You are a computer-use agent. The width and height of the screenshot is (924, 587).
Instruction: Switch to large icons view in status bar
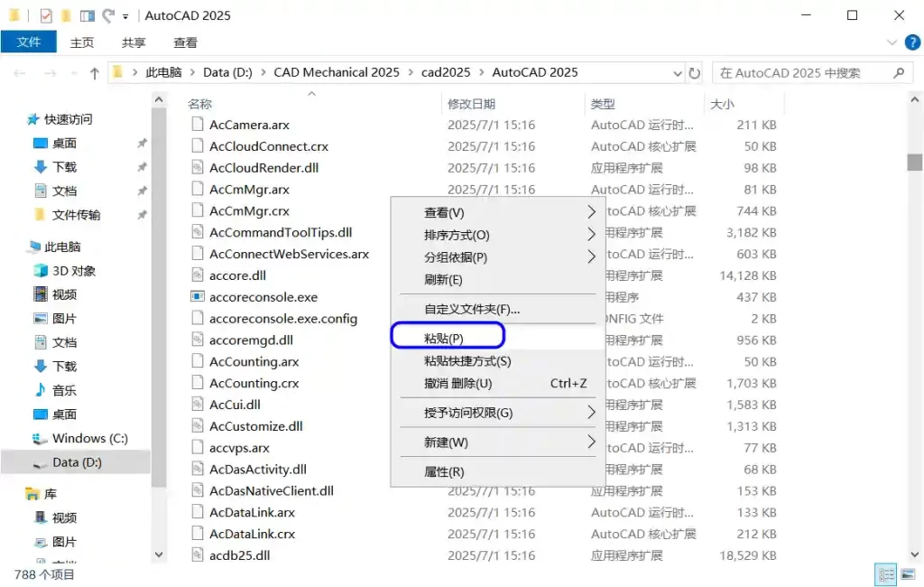tap(906, 574)
